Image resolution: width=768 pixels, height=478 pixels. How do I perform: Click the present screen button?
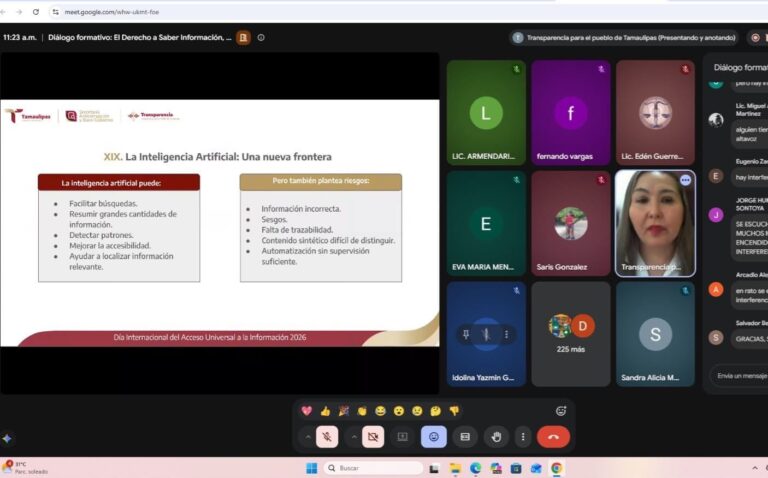tap(403, 436)
